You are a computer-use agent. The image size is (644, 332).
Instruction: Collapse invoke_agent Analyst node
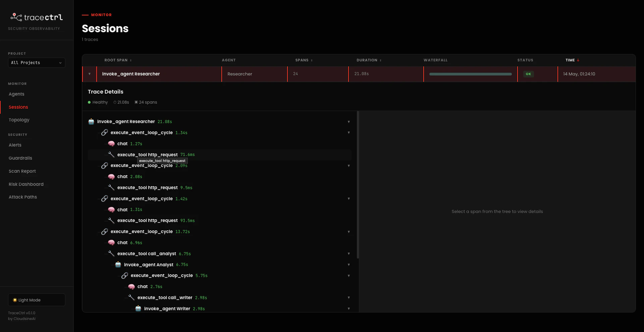click(349, 265)
